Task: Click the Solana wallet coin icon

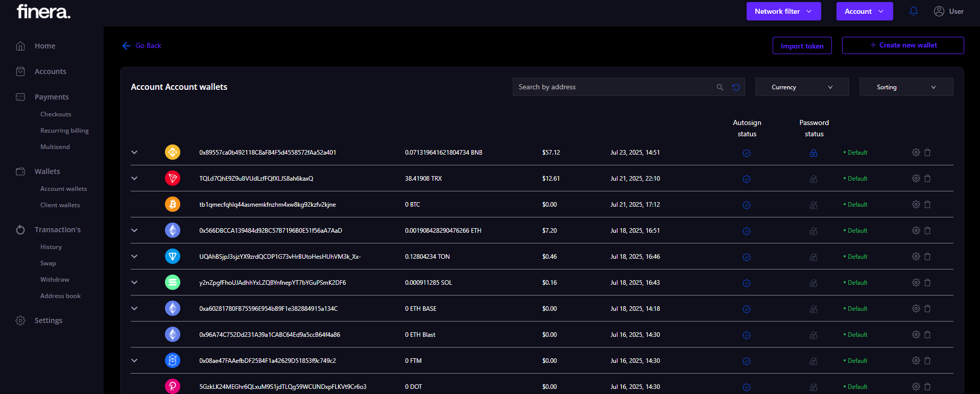Action: coord(173,283)
